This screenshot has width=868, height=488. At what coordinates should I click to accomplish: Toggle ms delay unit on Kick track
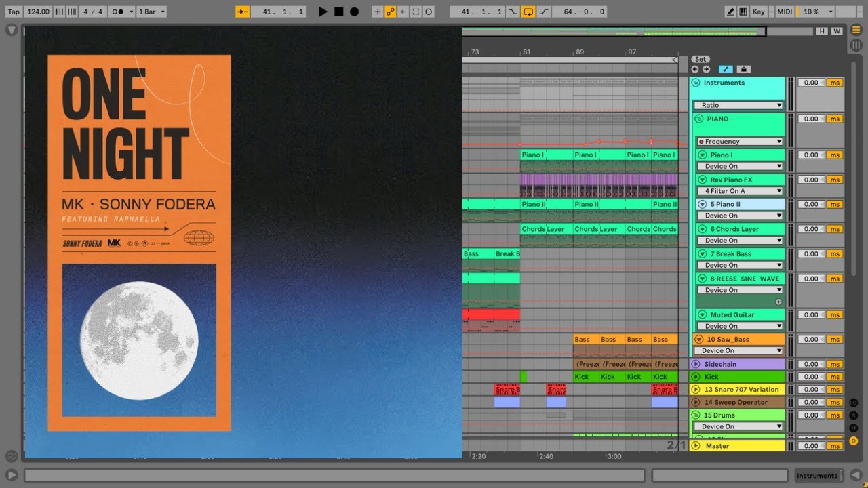[835, 377]
